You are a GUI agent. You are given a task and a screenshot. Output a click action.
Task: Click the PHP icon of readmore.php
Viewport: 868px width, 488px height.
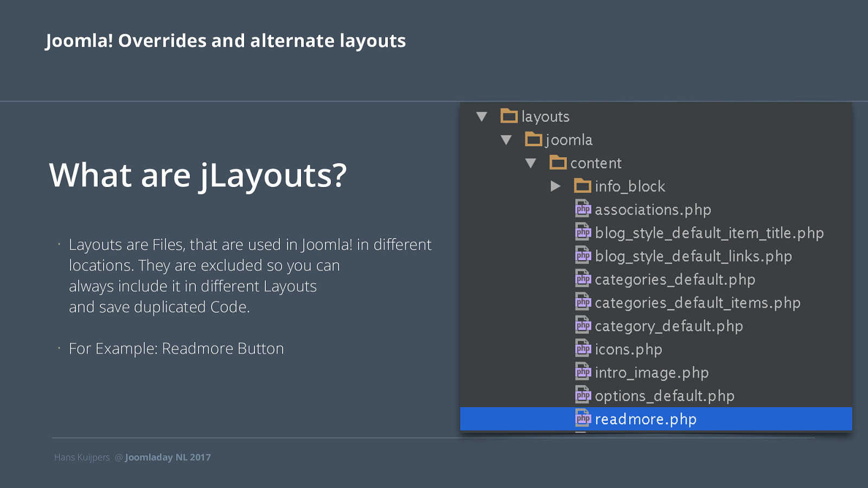tap(583, 419)
